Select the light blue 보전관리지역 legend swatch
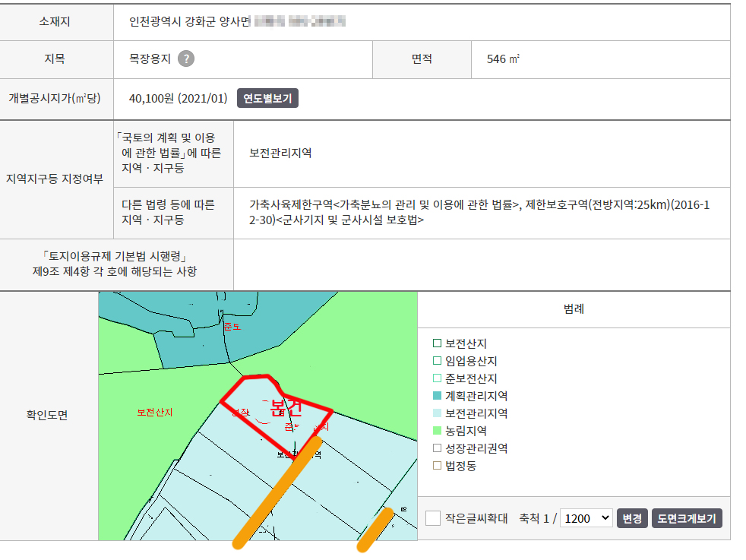This screenshot has height=560, width=746. [x=437, y=413]
